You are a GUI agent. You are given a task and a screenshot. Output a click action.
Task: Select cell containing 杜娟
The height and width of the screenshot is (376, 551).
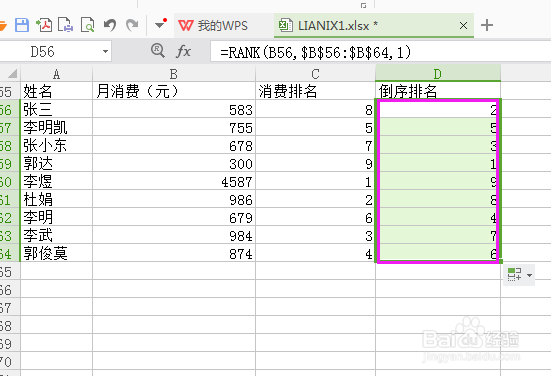click(57, 199)
